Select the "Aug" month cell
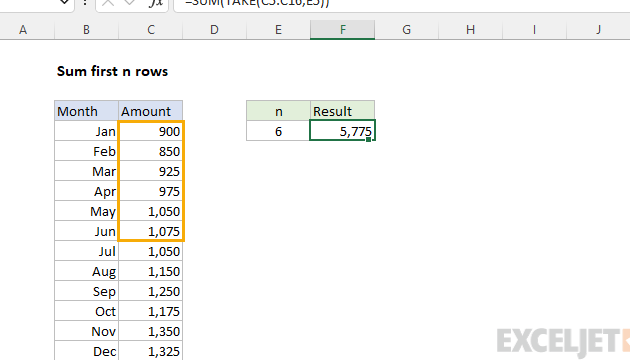 coord(86,271)
